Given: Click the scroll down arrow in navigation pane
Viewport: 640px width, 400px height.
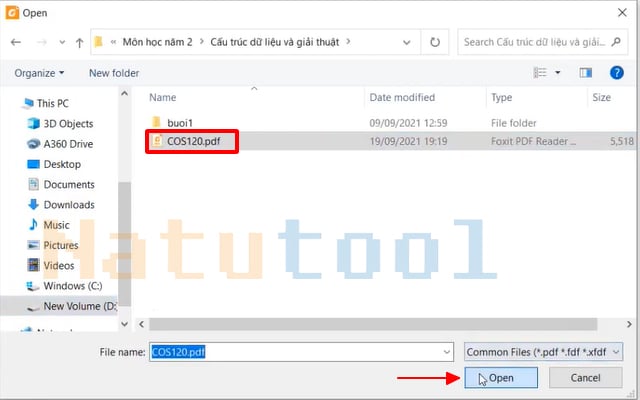Looking at the screenshot, I should click(124, 324).
